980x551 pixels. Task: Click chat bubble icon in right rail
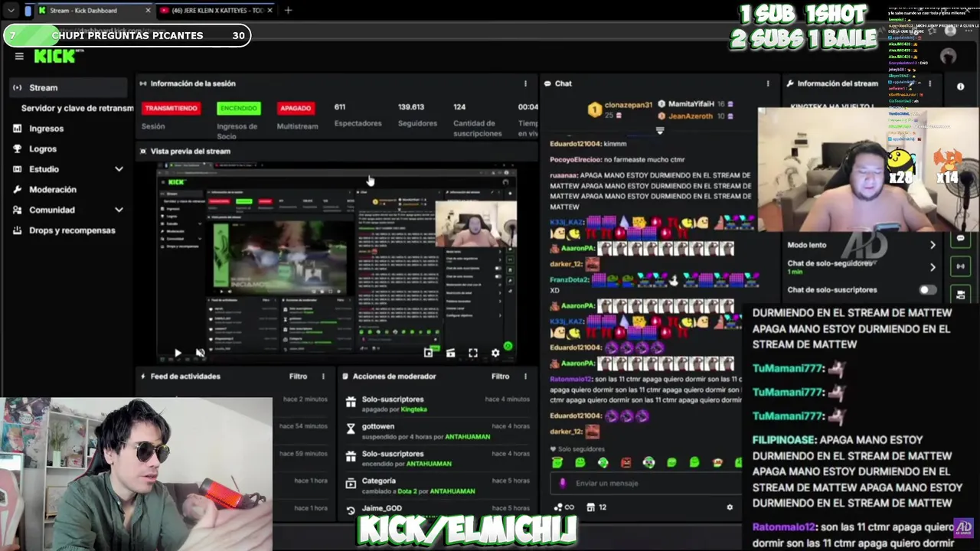(x=961, y=239)
